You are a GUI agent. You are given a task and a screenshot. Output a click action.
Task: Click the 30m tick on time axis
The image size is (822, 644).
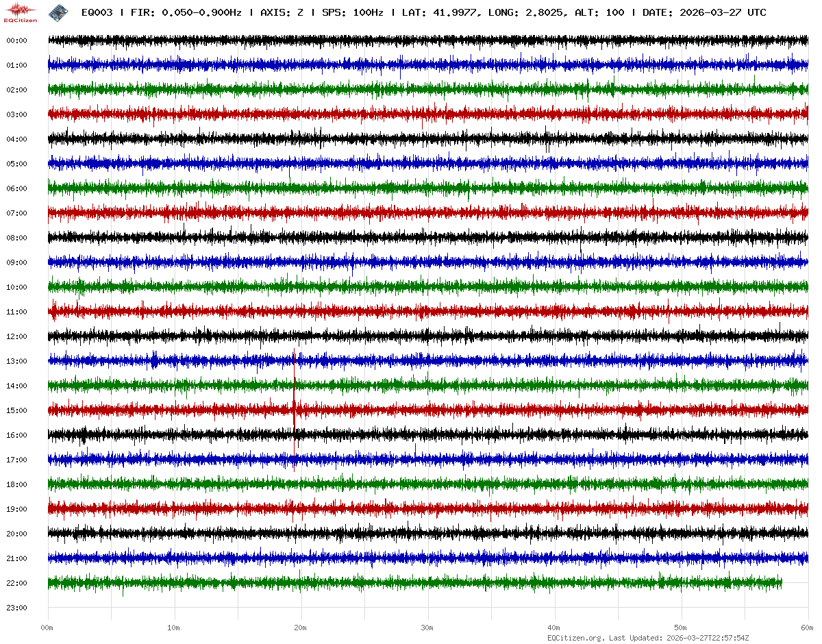427,628
